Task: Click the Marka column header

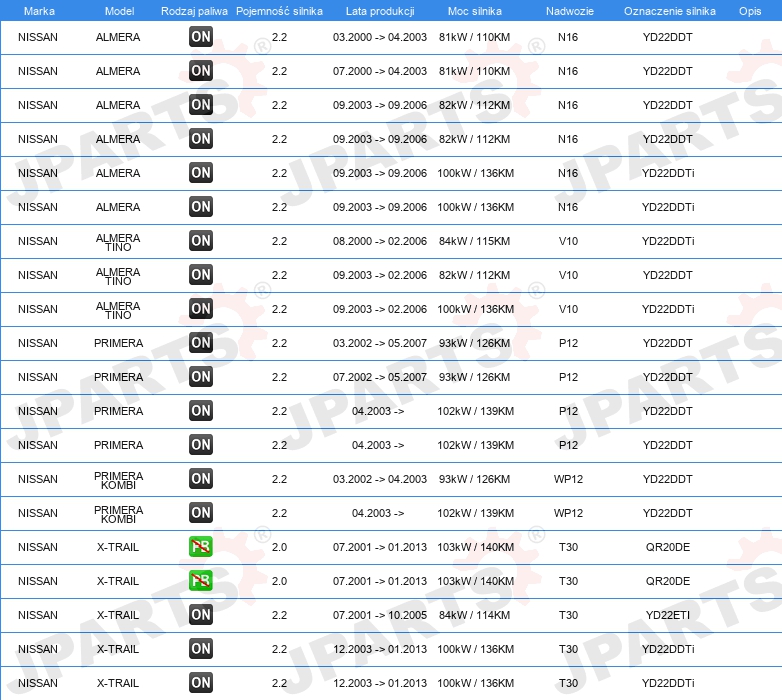Action: tap(39, 11)
